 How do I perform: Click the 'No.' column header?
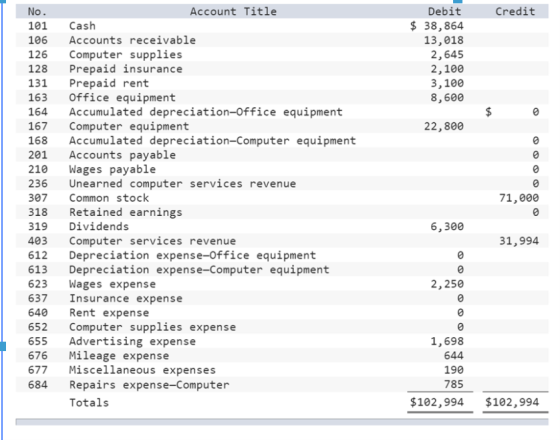(x=37, y=11)
